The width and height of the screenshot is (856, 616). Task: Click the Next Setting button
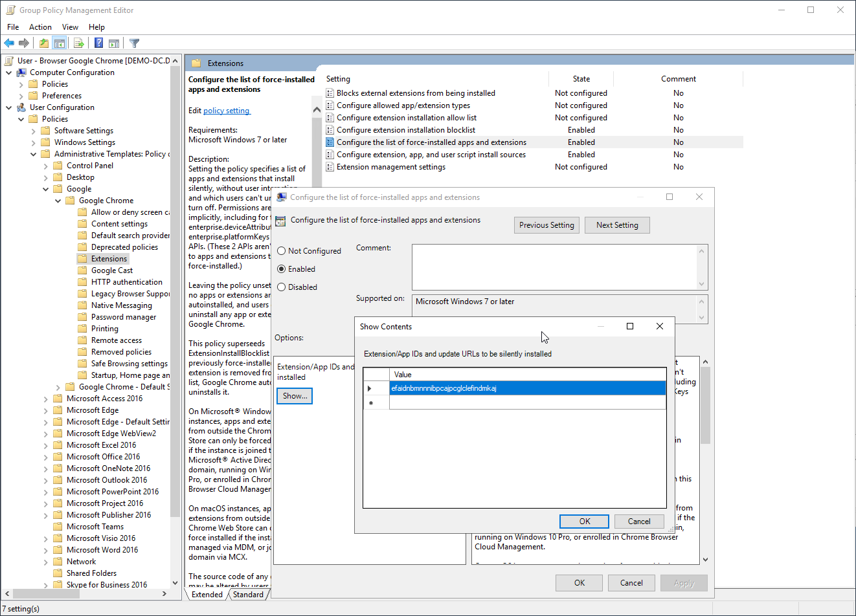tap(617, 225)
